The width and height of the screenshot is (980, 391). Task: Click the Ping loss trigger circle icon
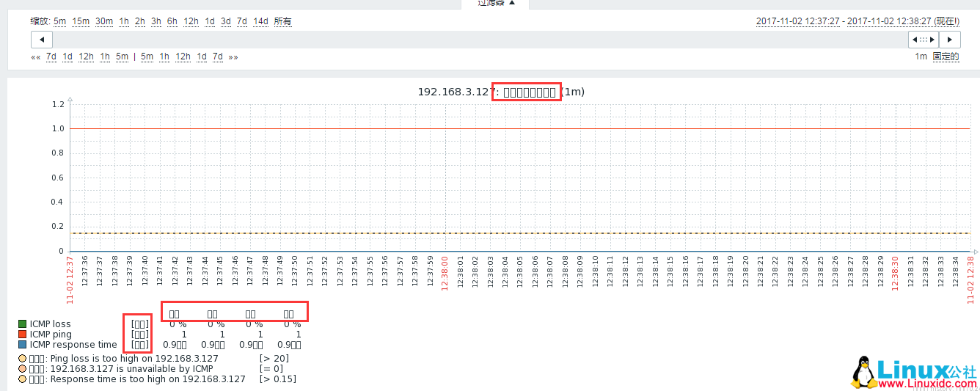[23, 359]
